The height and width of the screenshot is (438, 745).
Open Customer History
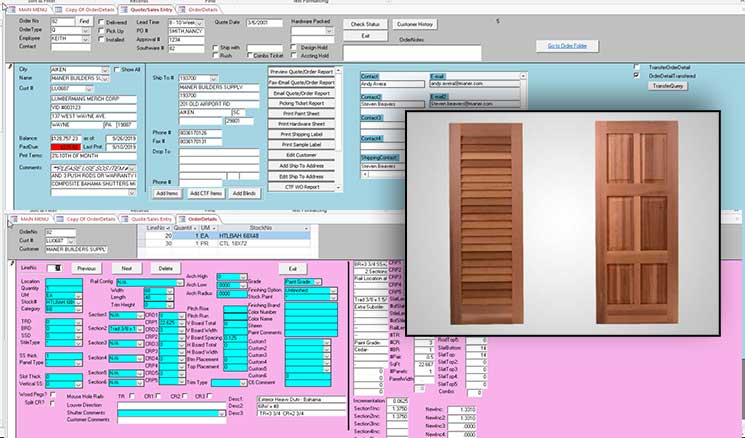(414, 23)
